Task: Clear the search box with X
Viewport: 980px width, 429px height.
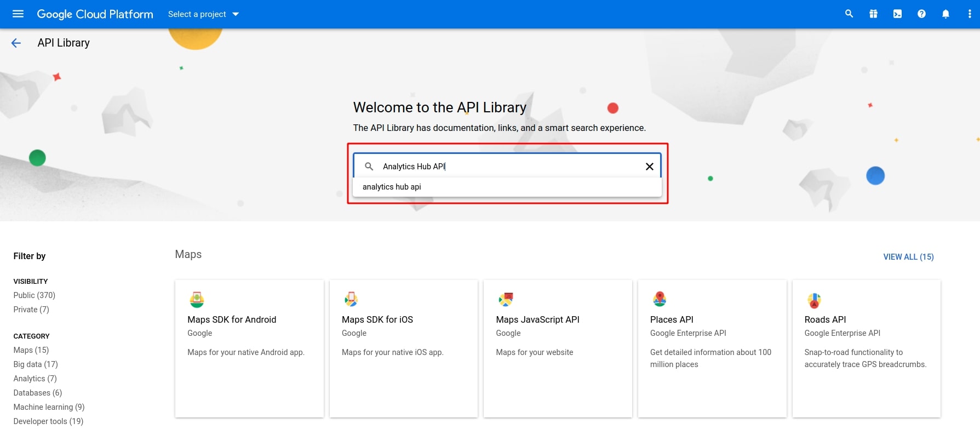Action: coord(649,167)
